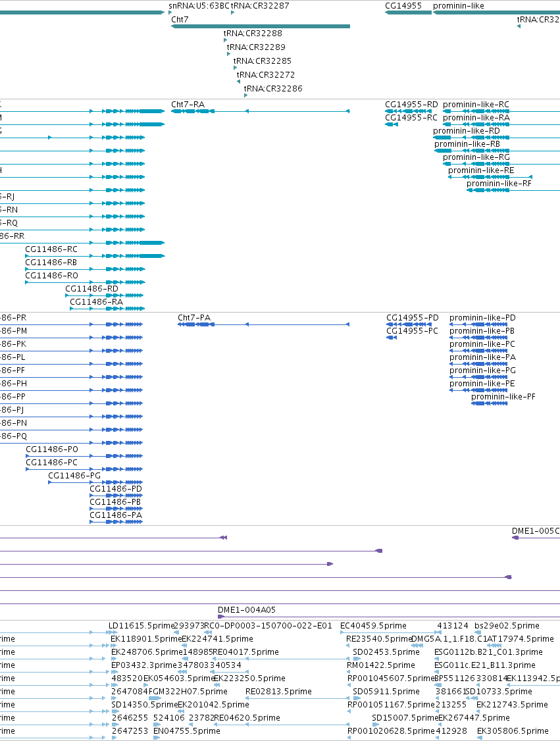Click the CG11486-RO transcript

tap(85, 282)
